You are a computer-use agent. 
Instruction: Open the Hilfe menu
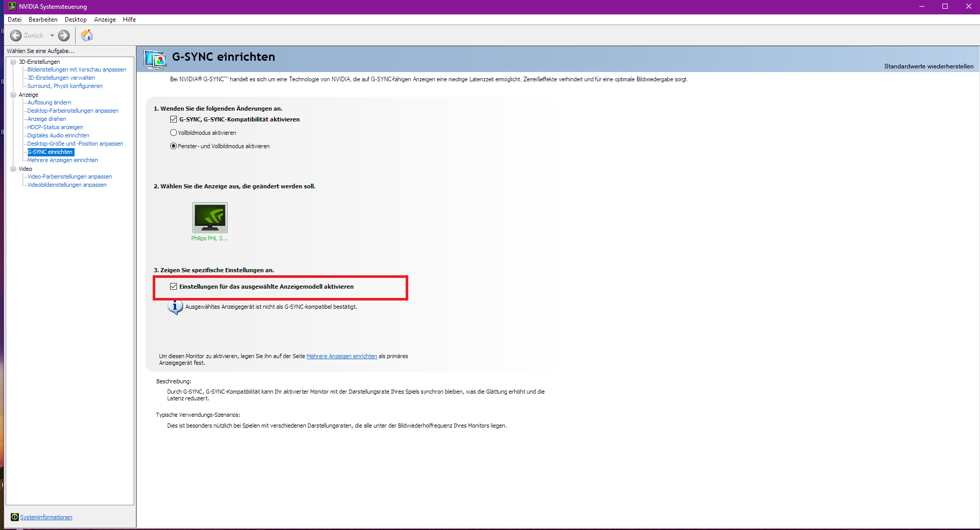pyautogui.click(x=130, y=20)
